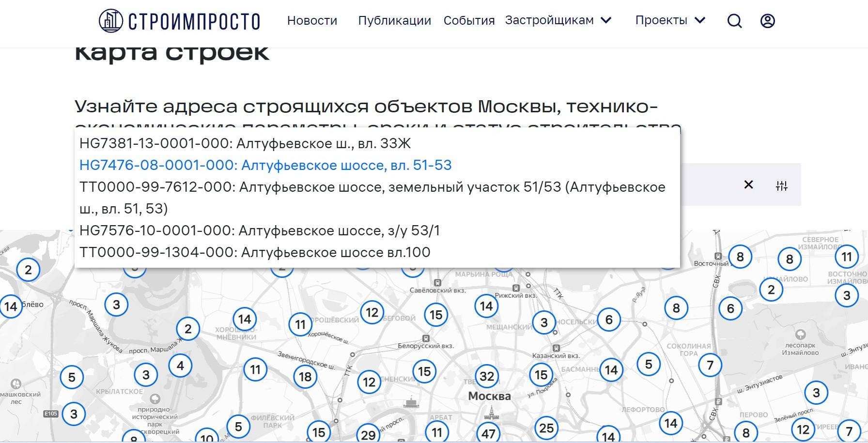868x443 pixels.
Task: Click лесопарк Измайлово park icon
Action: [800, 334]
